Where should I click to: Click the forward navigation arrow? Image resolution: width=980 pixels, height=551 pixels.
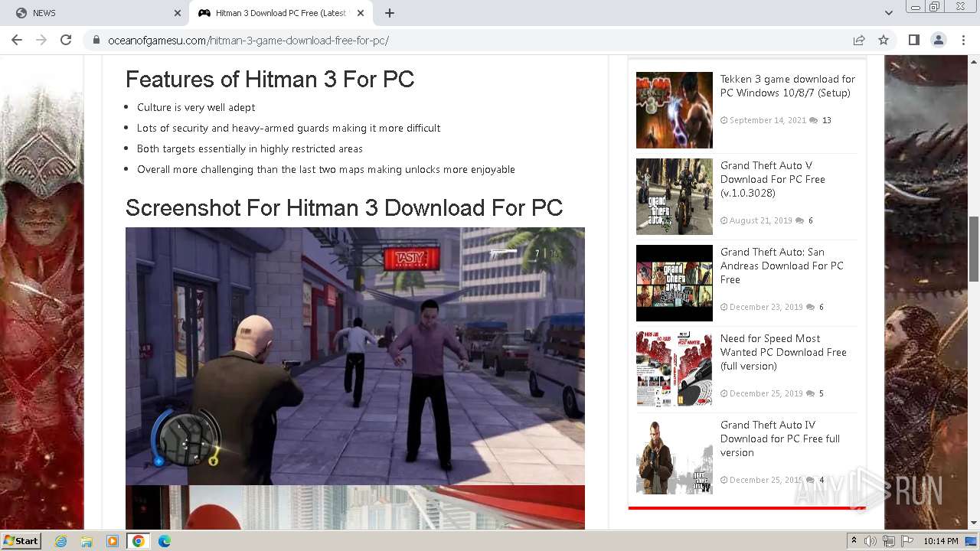click(x=41, y=40)
